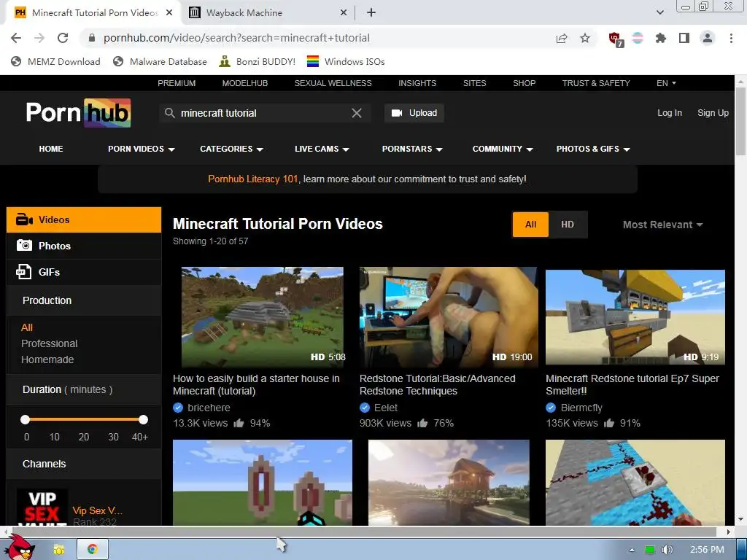Click the duration slider left handle
747x560 pixels.
(x=26, y=419)
